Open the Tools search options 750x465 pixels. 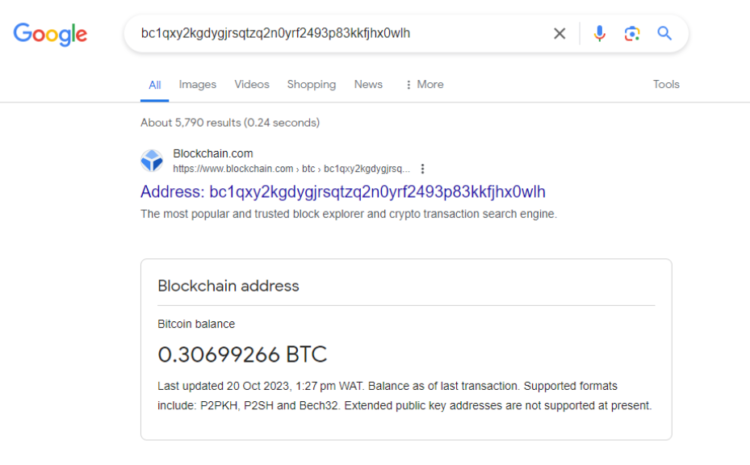click(666, 85)
